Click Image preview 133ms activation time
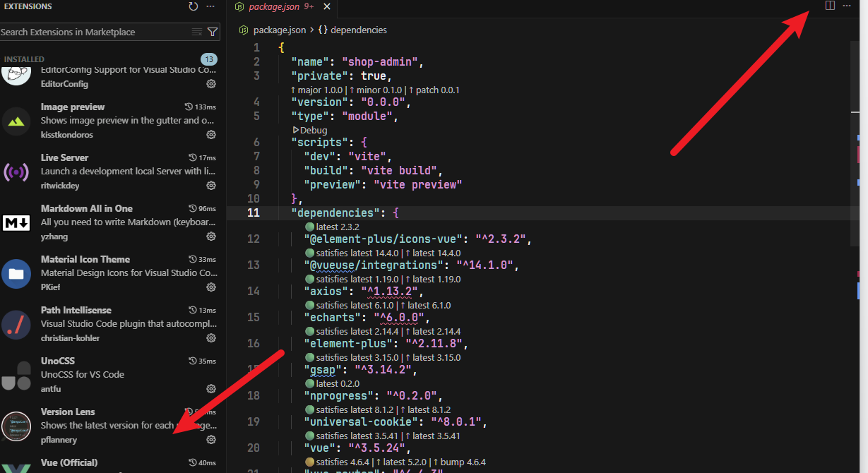The height and width of the screenshot is (473, 868). 200,107
